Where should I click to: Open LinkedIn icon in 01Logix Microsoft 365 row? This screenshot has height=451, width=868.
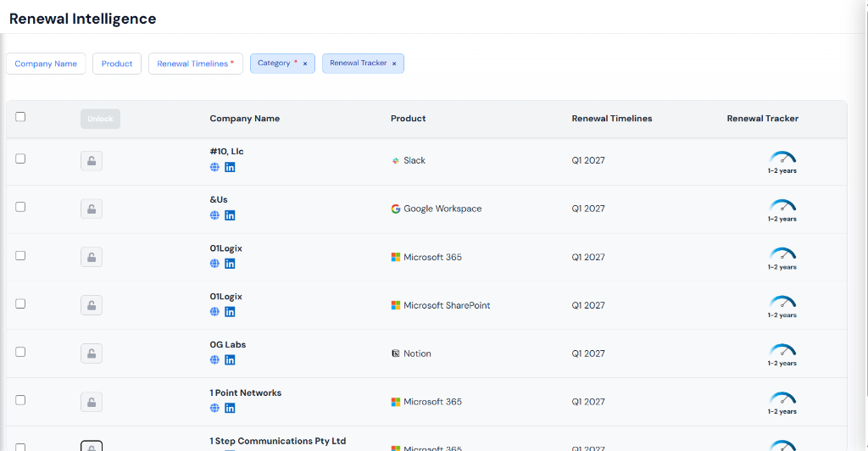pos(230,264)
